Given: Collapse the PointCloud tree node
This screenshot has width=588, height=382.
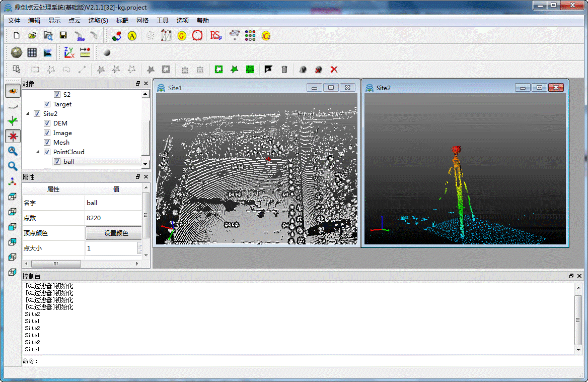Looking at the screenshot, I should click(x=38, y=152).
